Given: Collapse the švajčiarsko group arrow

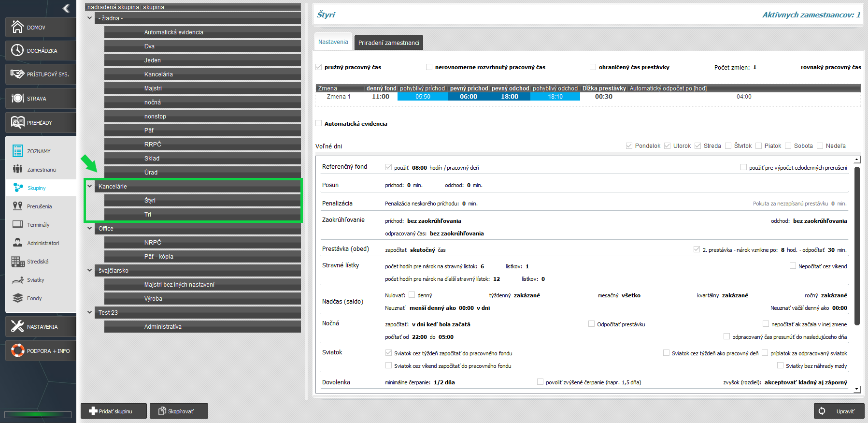Looking at the screenshot, I should point(89,270).
